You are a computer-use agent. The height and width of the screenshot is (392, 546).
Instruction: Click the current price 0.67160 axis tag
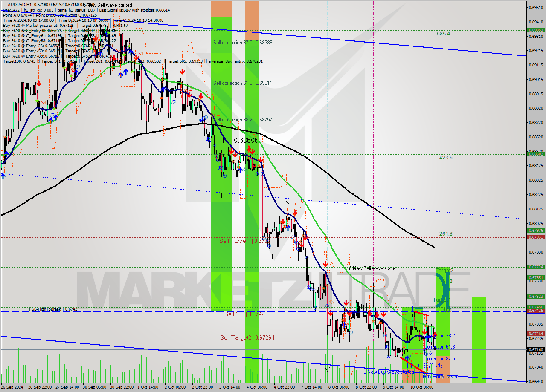pyautogui.click(x=536, y=349)
